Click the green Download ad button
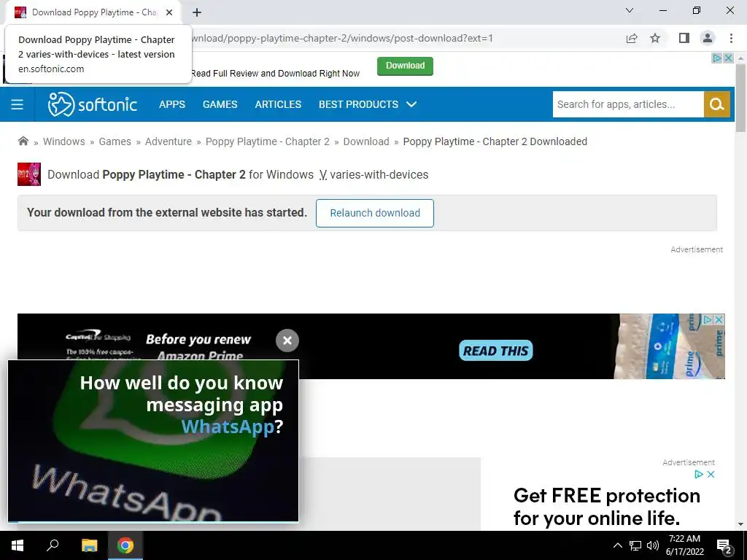This screenshot has height=560, width=747. click(x=405, y=66)
